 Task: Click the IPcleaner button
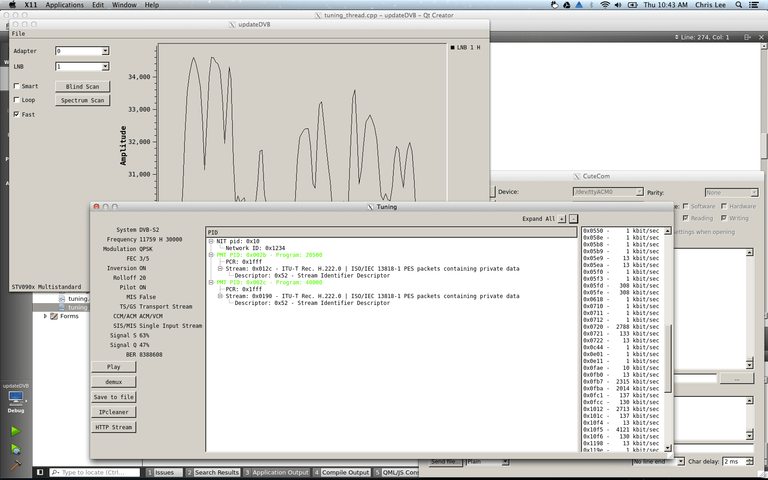tap(114, 412)
